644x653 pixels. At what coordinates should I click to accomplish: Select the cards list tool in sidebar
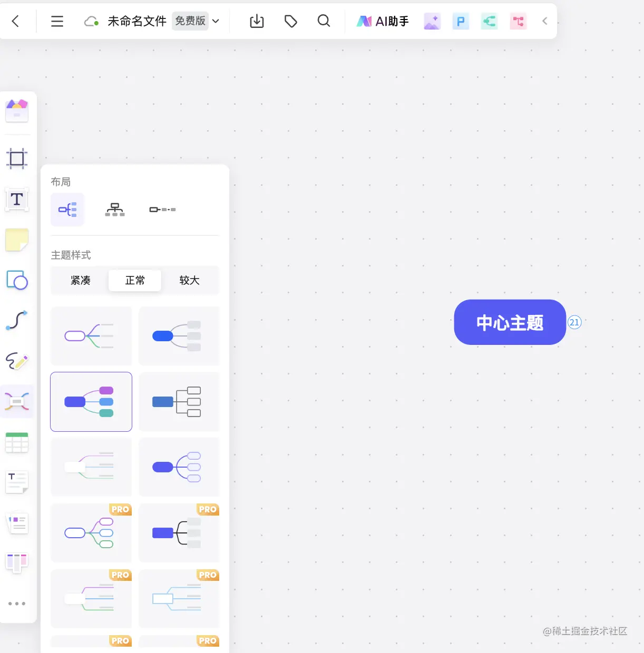17,523
